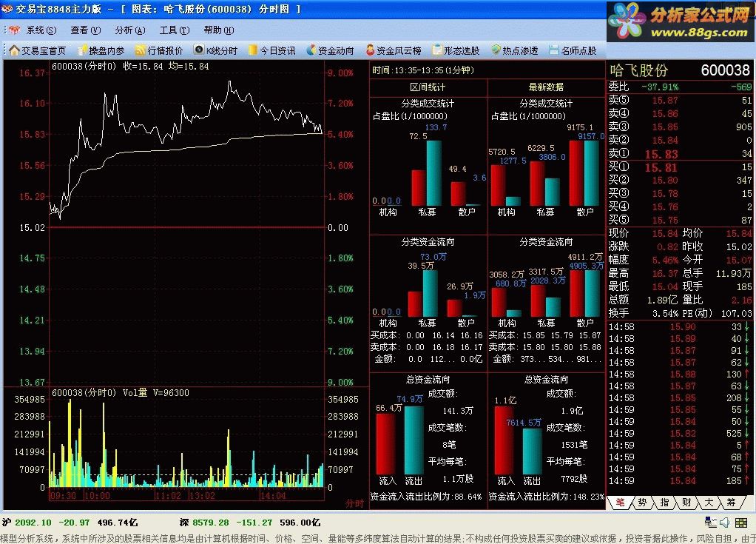756x544 pixels.
Task: Click the 沪 index value 2092.10
Action: coord(33,523)
